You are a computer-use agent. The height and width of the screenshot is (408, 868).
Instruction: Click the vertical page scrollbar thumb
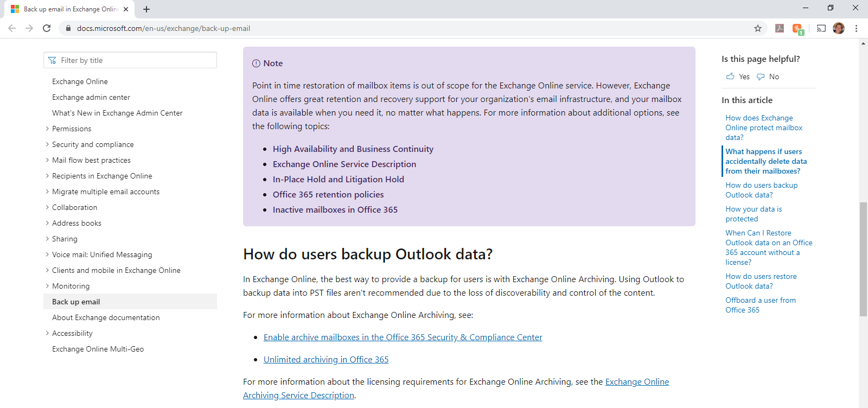(x=863, y=259)
